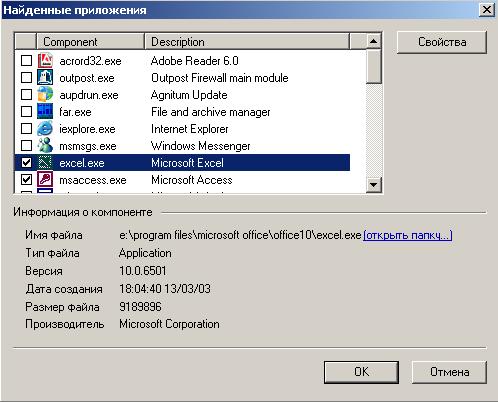Click the Agnitum Update icon beside aupdrun.exe

tap(45, 95)
